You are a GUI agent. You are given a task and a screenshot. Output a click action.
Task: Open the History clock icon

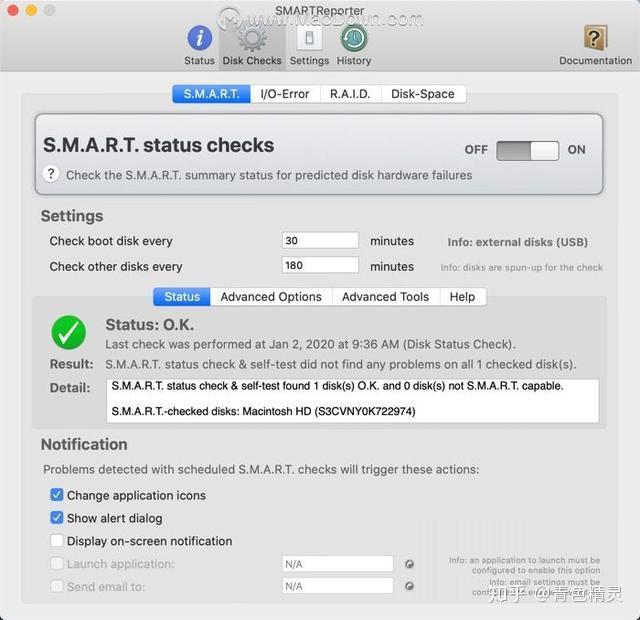pyautogui.click(x=353, y=38)
